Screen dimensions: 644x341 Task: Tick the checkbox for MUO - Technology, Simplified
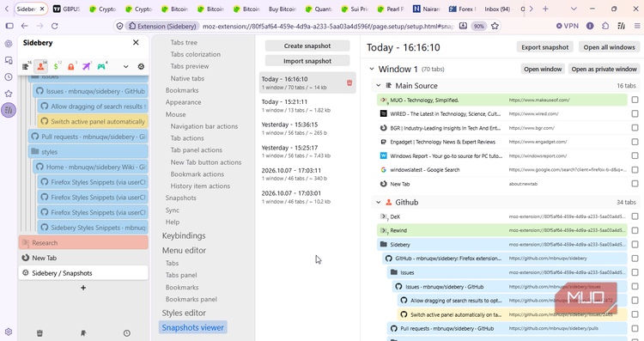click(635, 100)
